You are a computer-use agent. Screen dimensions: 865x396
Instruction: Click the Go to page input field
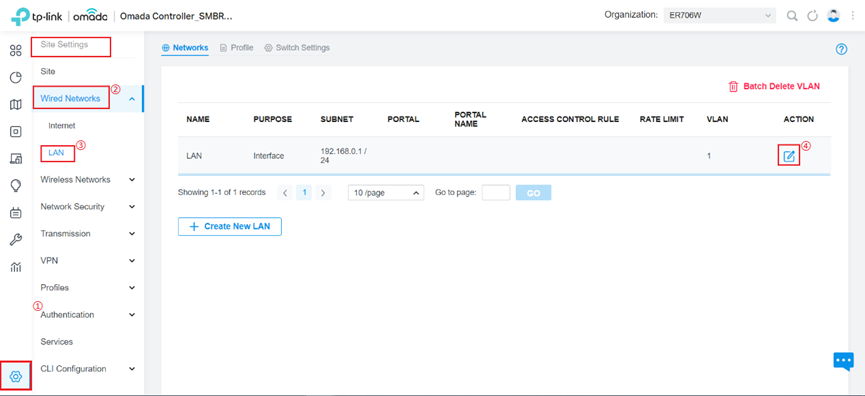pos(496,192)
